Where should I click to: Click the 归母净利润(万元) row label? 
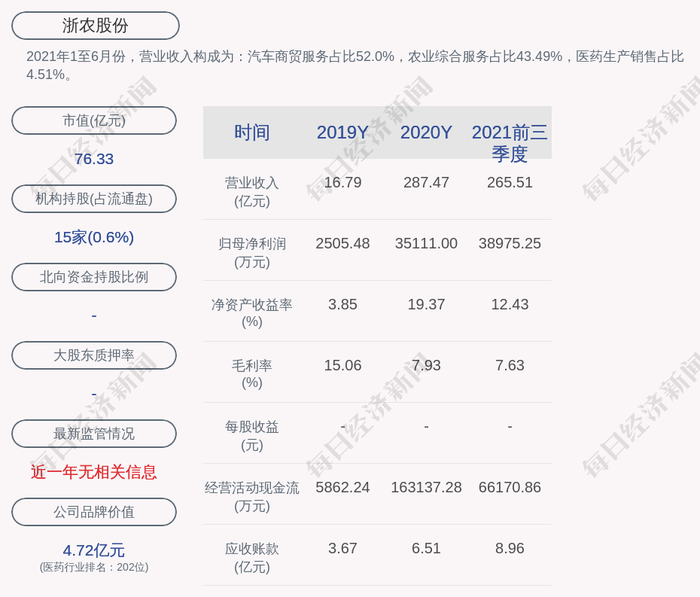point(252,253)
